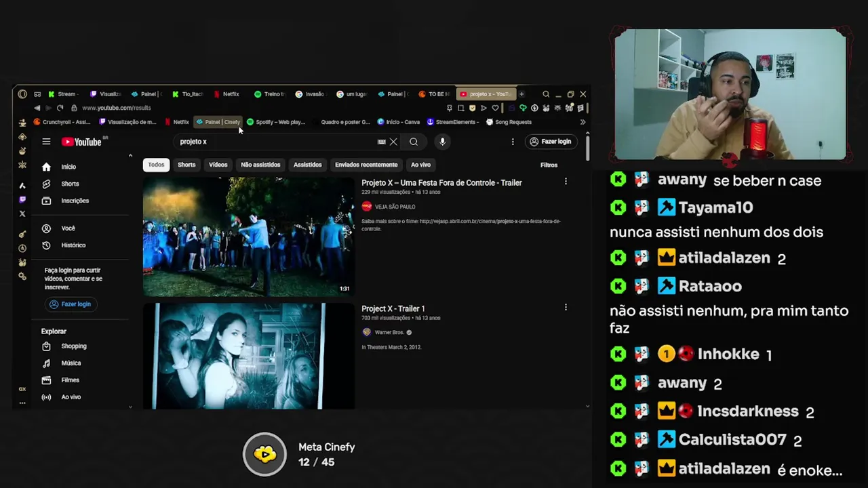Select the Não assistidos filter chip
The height and width of the screenshot is (488, 868).
coord(260,165)
